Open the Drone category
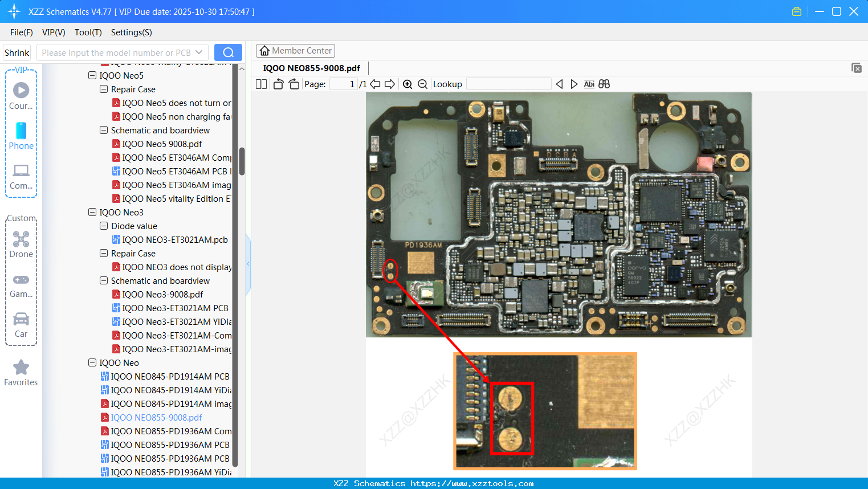 [x=21, y=244]
